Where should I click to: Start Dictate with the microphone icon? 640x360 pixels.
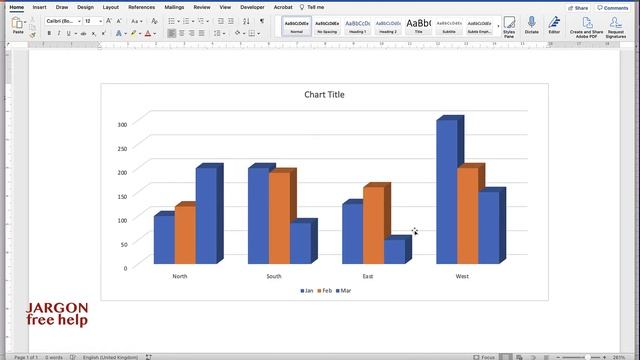coord(531,25)
